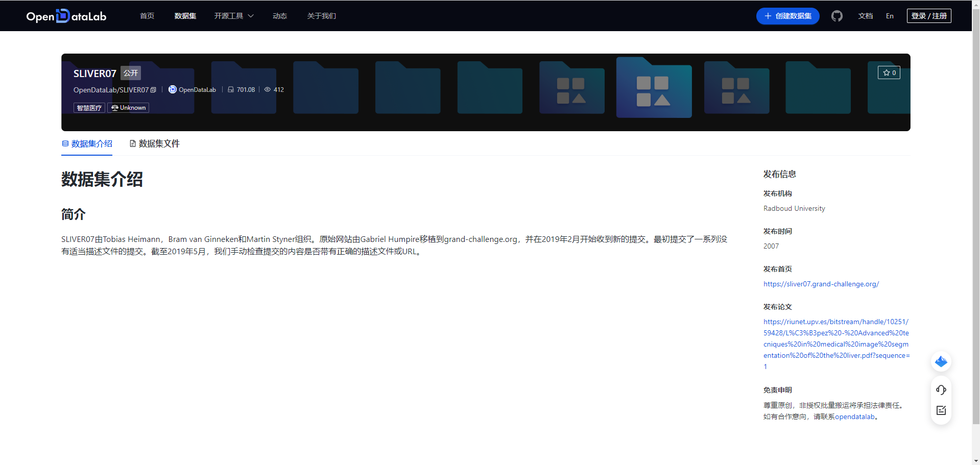Image resolution: width=980 pixels, height=465 pixels.
Task: Select the 数据集介绍 tab
Action: [x=87, y=144]
